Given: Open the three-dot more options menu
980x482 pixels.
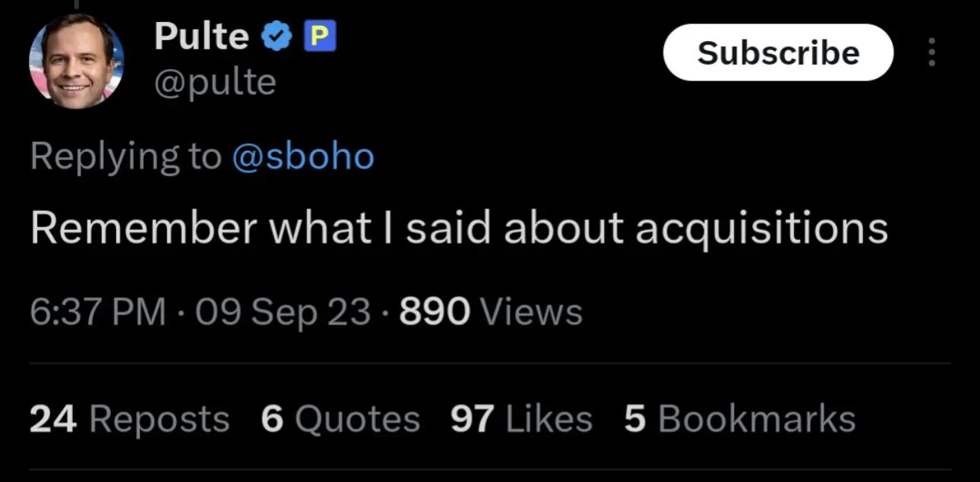Looking at the screenshot, I should pos(933,53).
